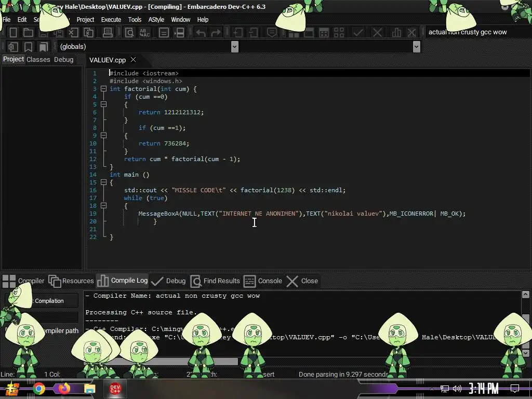Open the function members dropdown arrow
Screen dimensions: 532x399
(x=417, y=47)
